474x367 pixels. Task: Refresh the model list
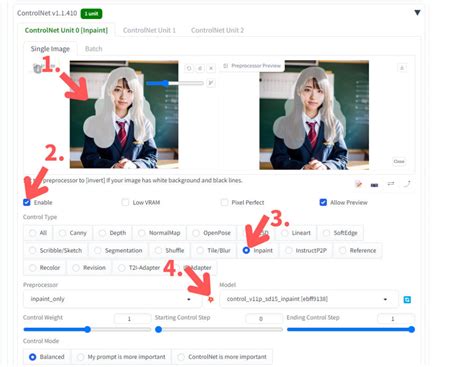click(x=407, y=300)
